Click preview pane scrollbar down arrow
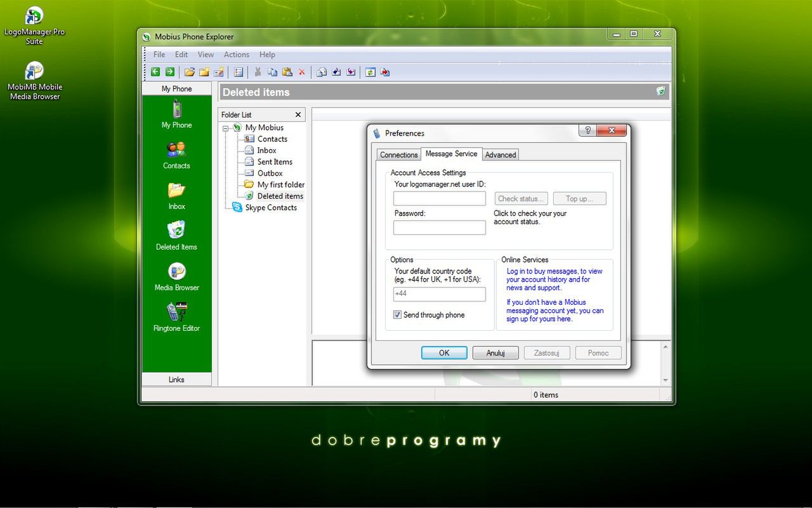The width and height of the screenshot is (812, 508). pyautogui.click(x=665, y=380)
